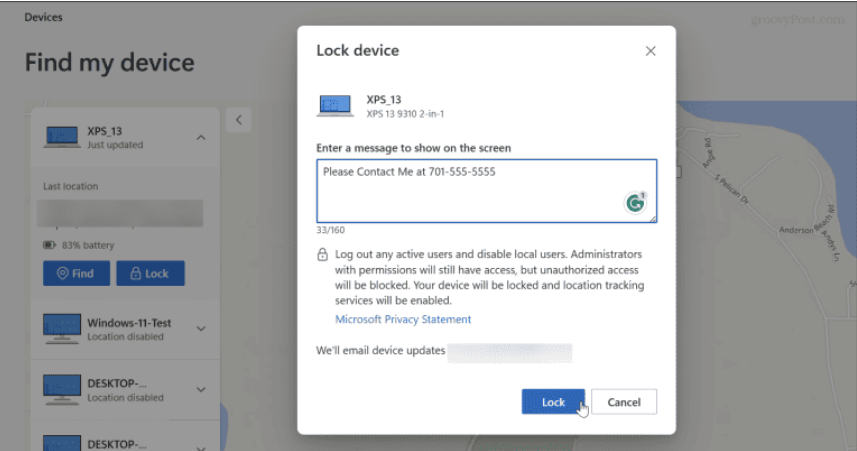Expand the first DESKTOP device entry
The height and width of the screenshot is (451, 857).
[x=201, y=390]
